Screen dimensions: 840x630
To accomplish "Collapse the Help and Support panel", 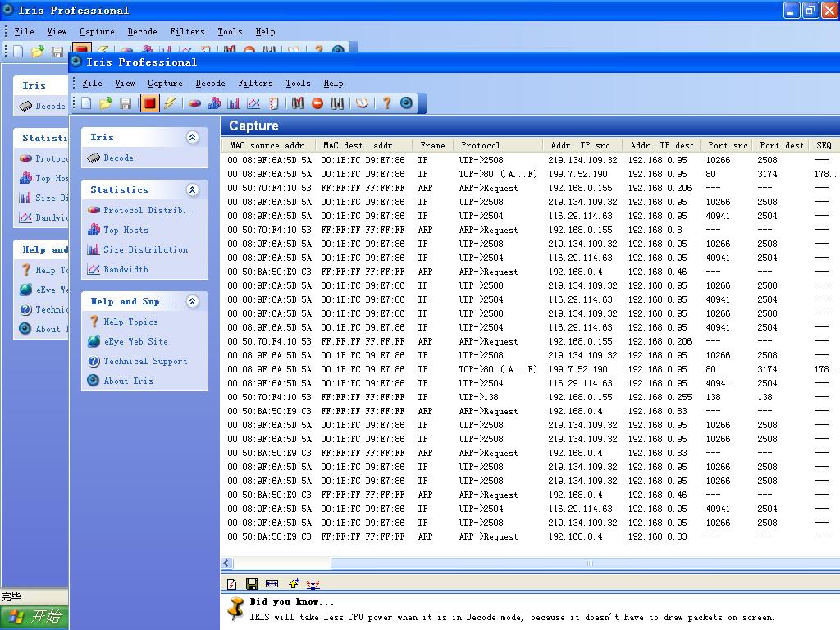I will (x=193, y=302).
